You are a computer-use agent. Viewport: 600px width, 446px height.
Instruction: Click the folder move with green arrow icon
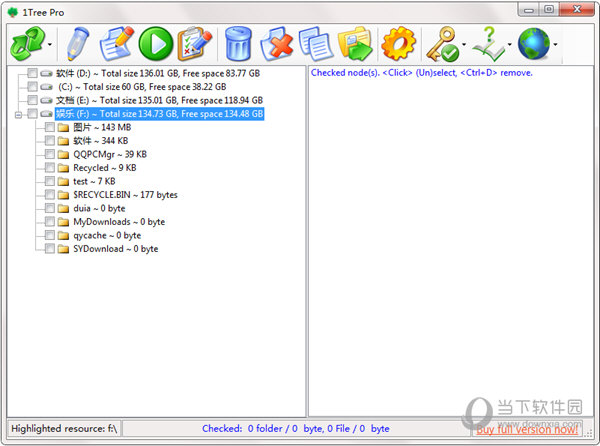point(355,44)
